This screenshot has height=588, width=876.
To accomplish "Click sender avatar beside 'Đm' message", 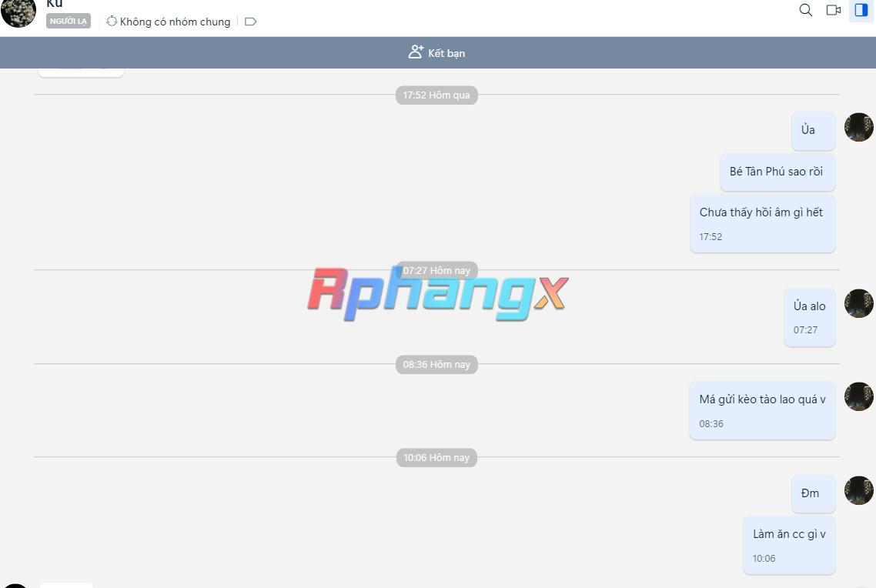I will 859,490.
